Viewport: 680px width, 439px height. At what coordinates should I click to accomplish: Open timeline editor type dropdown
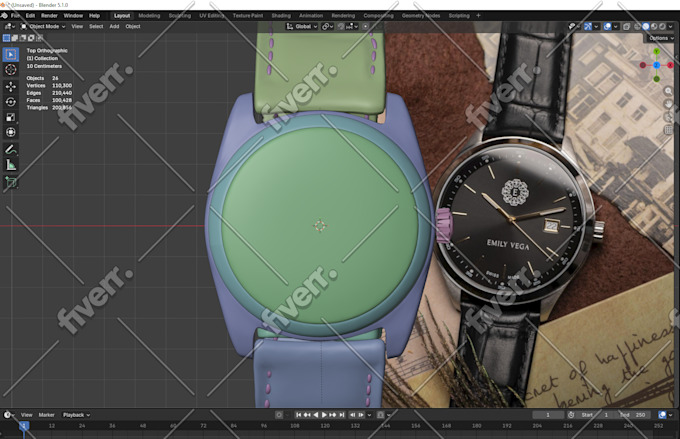pyautogui.click(x=9, y=415)
